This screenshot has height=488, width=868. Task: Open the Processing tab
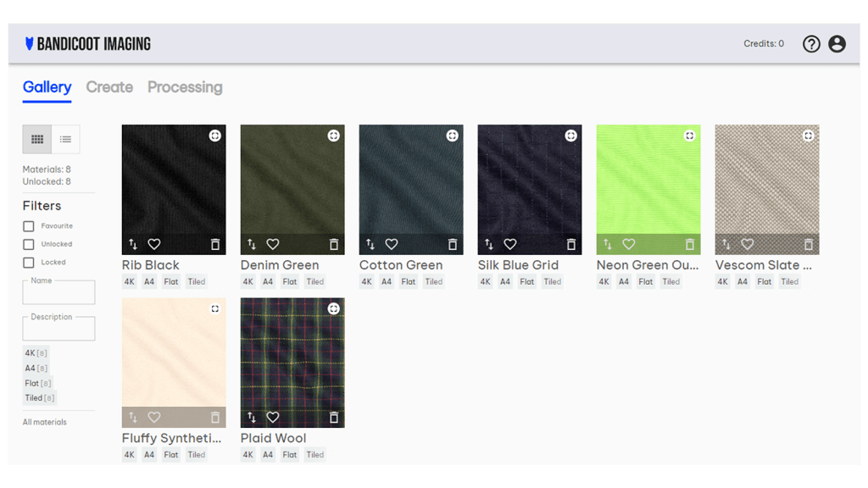click(185, 87)
